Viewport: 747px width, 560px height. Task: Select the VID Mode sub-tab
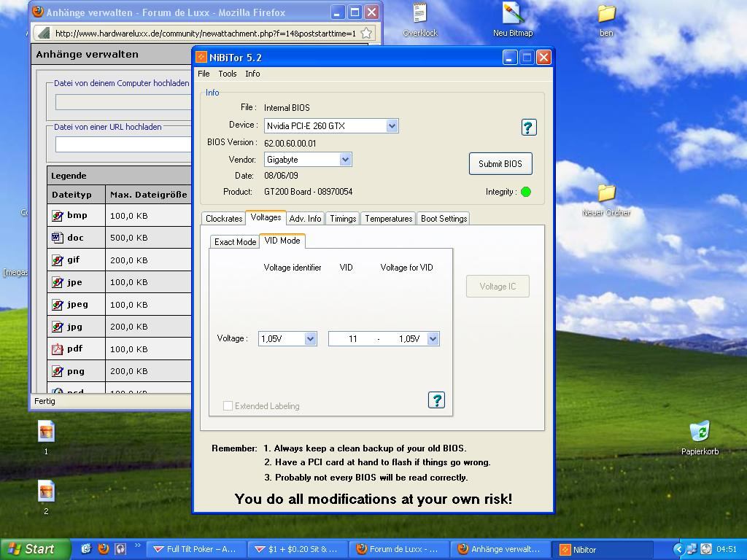click(x=282, y=241)
